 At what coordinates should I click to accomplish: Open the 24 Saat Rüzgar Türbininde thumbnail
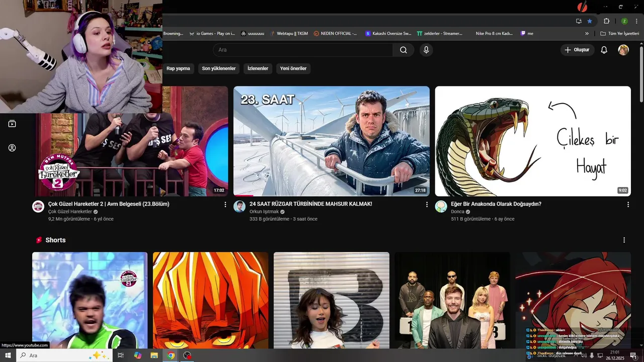point(332,141)
